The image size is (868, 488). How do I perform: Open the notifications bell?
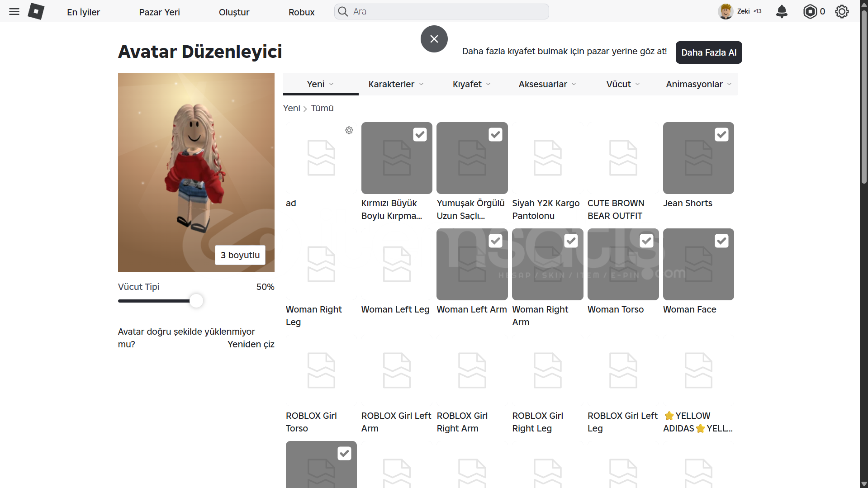tap(782, 12)
